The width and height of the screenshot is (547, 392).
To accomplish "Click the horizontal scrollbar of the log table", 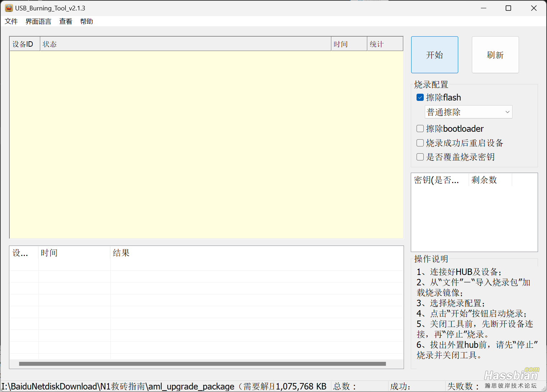I will [x=202, y=364].
